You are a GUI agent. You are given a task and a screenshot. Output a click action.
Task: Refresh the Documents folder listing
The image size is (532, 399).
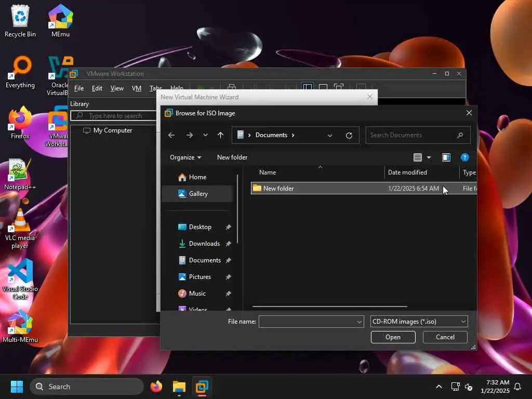click(349, 136)
